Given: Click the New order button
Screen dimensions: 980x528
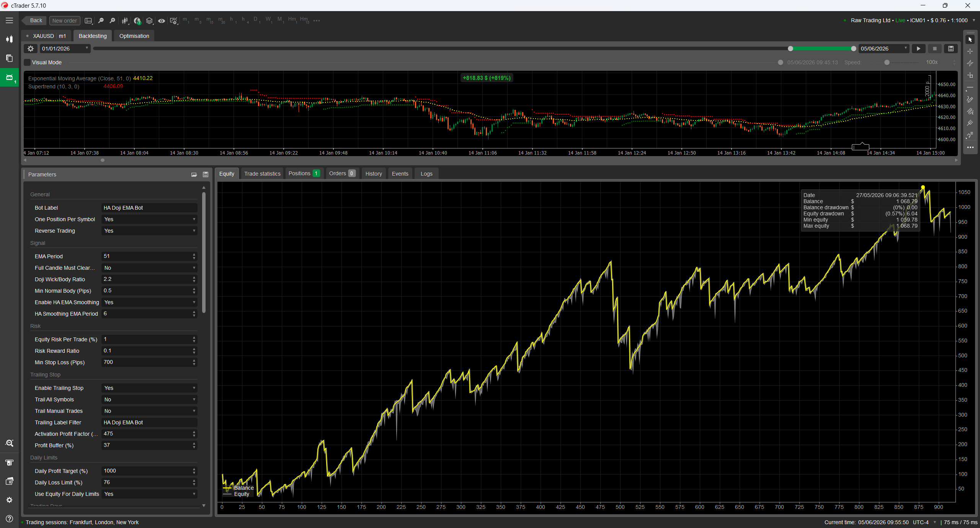Looking at the screenshot, I should click(x=64, y=21).
